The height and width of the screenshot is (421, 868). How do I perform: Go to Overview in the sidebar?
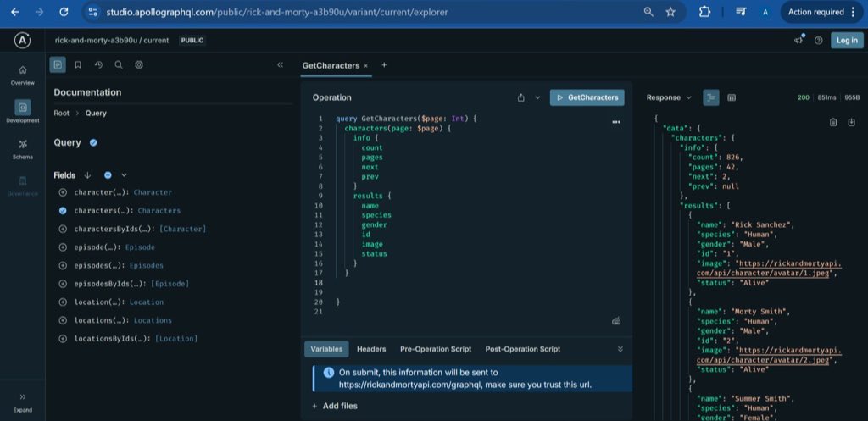[x=23, y=75]
